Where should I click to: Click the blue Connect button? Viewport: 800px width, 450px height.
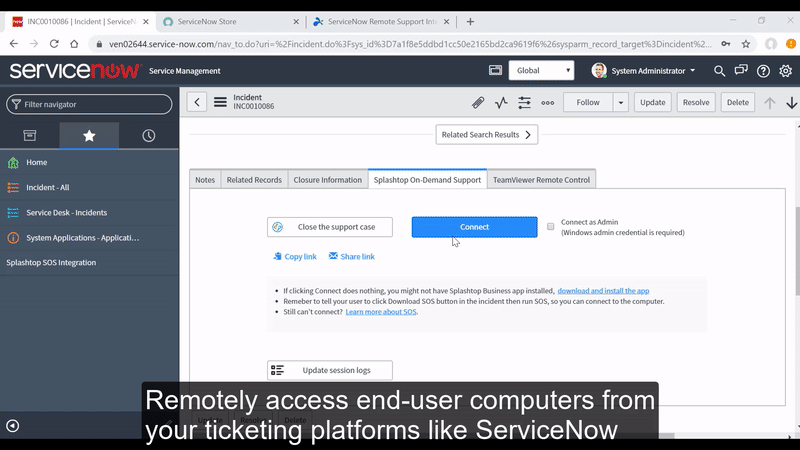tap(474, 227)
